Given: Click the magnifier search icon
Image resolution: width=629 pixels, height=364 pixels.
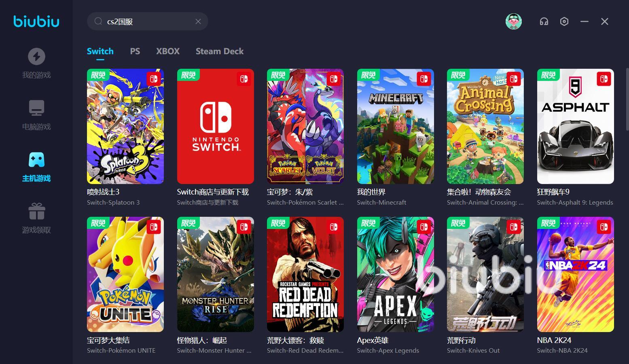Looking at the screenshot, I should point(98,21).
